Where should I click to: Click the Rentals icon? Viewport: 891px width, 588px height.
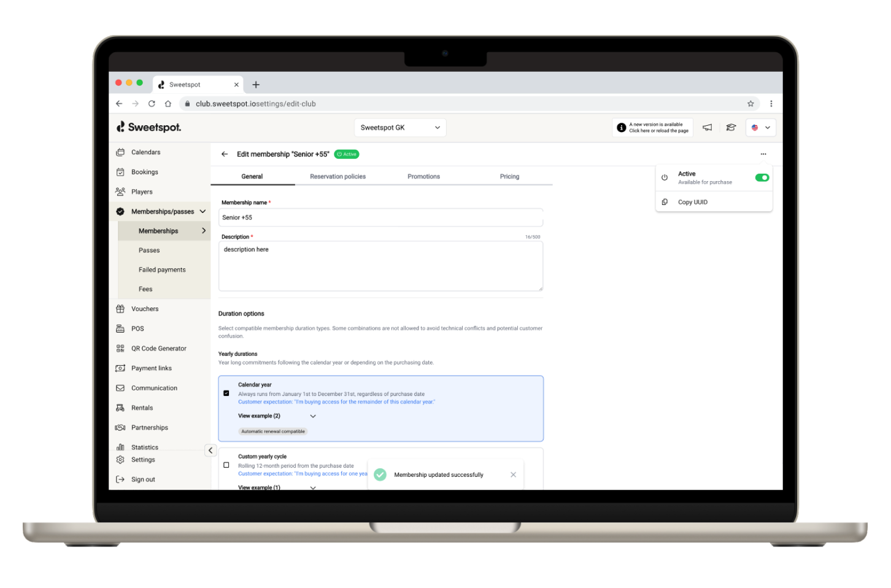click(x=120, y=408)
